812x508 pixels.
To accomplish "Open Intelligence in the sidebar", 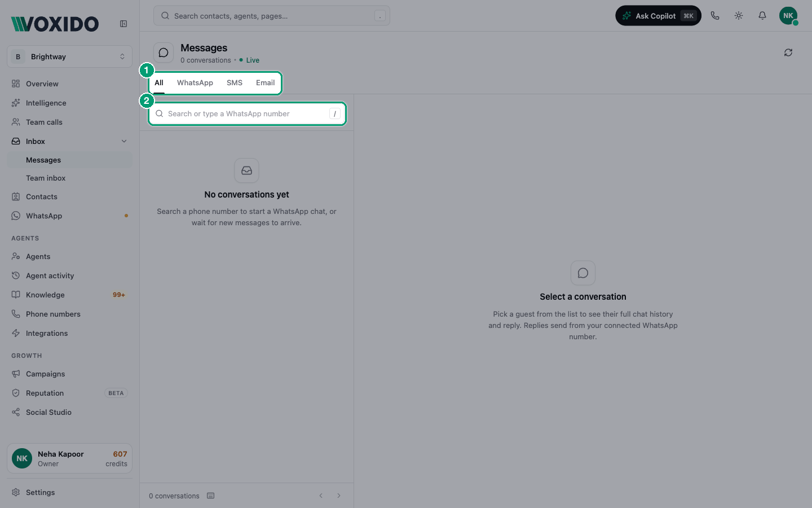I will pyautogui.click(x=69, y=103).
